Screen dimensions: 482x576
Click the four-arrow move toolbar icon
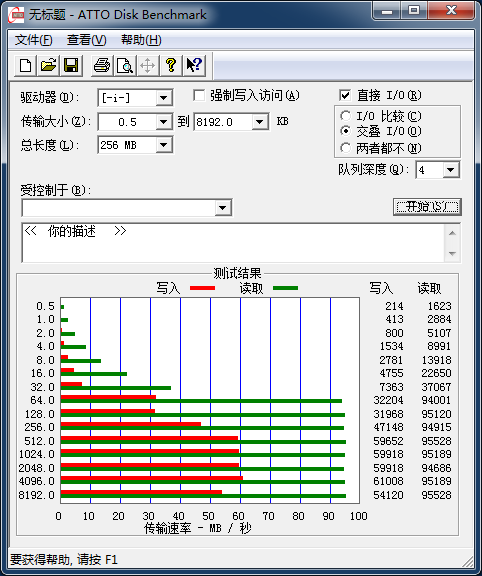(148, 65)
